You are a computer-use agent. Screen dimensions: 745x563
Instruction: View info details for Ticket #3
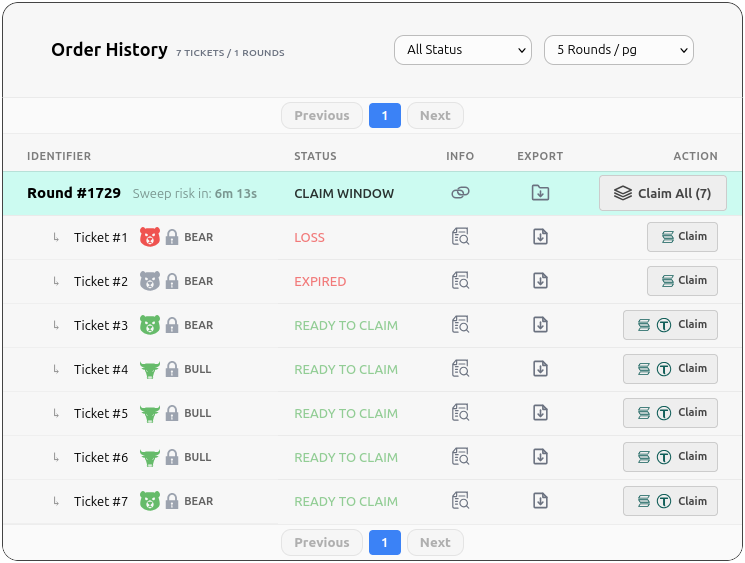(x=460, y=325)
